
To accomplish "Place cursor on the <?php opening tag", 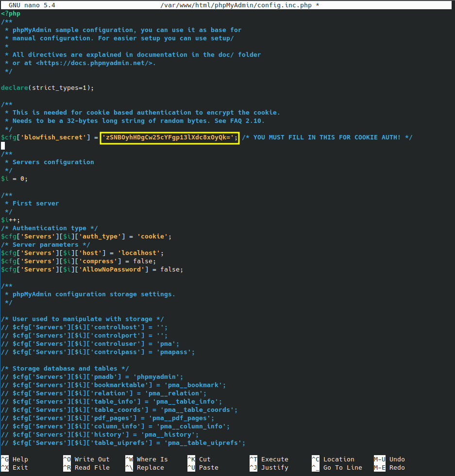I will click(x=11, y=14).
